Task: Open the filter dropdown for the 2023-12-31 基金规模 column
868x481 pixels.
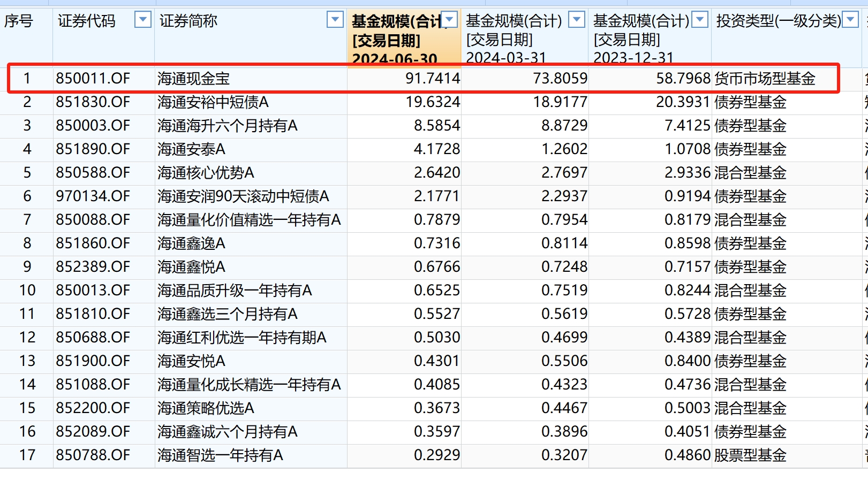Action: click(x=700, y=20)
